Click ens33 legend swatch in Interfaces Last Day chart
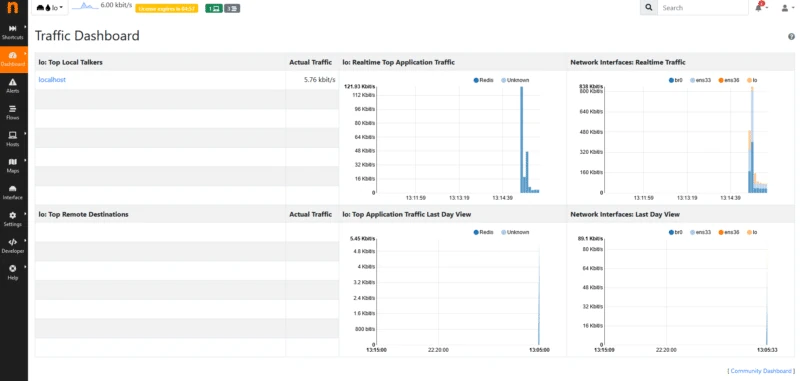800x381 pixels. [x=692, y=232]
